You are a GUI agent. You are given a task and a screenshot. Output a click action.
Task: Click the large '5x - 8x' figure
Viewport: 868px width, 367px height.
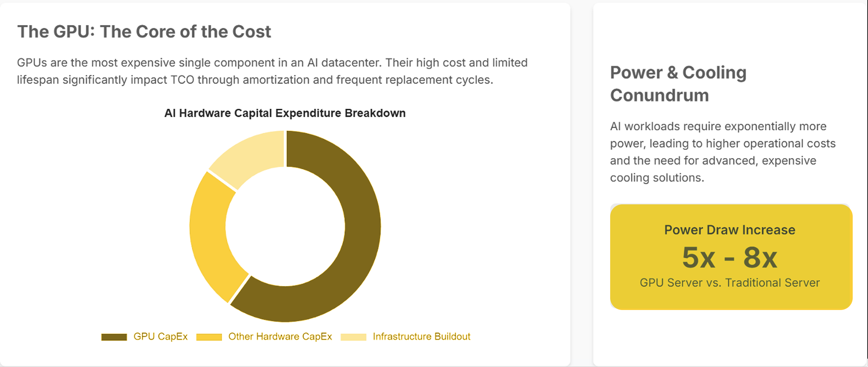pos(730,258)
